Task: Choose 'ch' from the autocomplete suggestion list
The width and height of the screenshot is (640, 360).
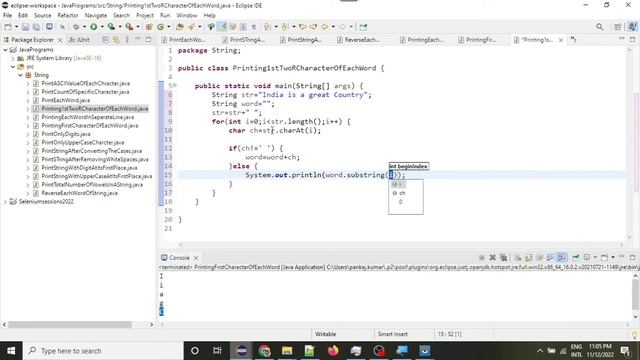Action: tap(406, 193)
